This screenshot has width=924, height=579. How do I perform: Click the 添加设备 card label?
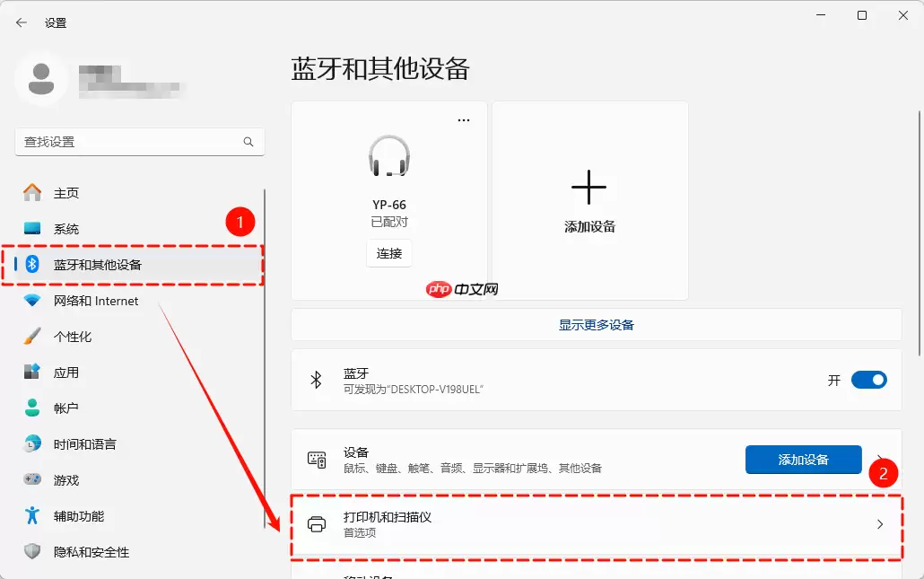click(x=590, y=226)
